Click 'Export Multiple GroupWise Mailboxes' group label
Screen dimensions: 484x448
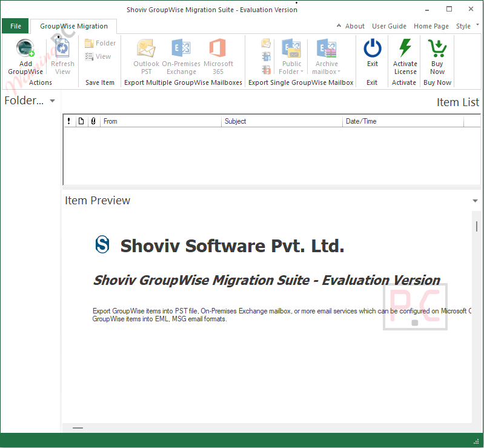183,82
